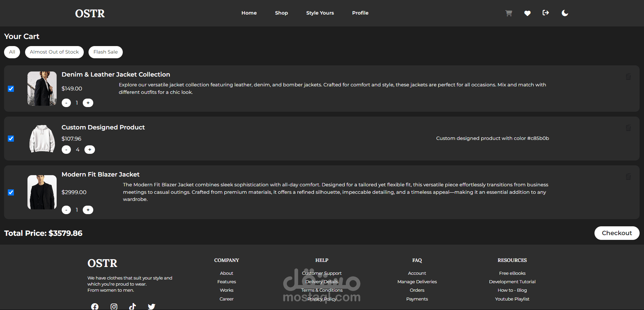Decrease quantity of Modern Fit Blazer Jacket

tap(66, 210)
